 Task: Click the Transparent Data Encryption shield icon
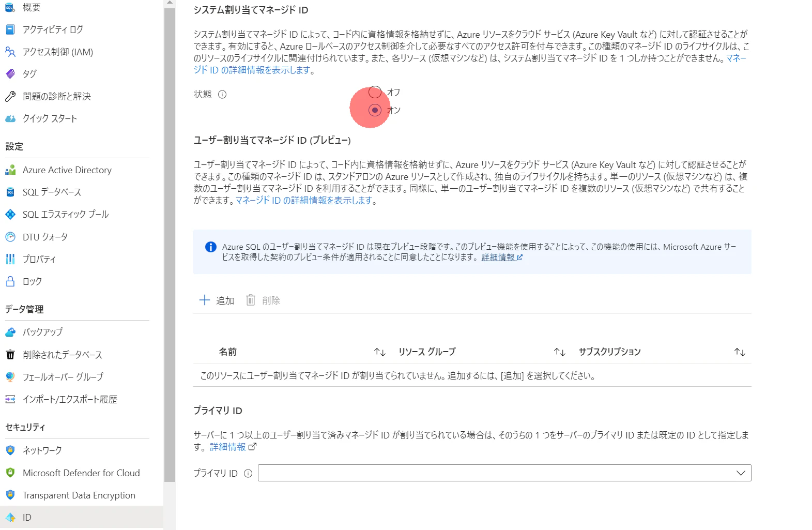(10, 495)
